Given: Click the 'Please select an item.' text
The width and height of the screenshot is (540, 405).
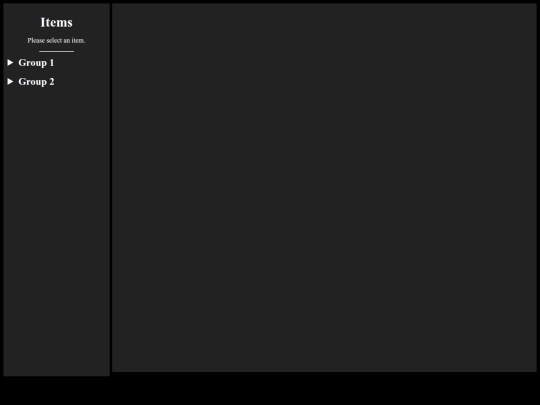Looking at the screenshot, I should (x=56, y=40).
